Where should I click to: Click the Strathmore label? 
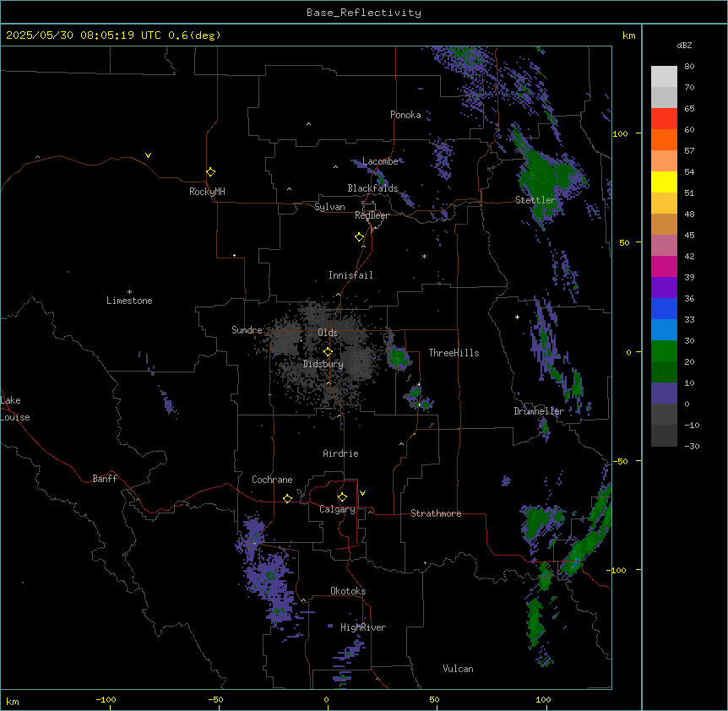pyautogui.click(x=436, y=513)
